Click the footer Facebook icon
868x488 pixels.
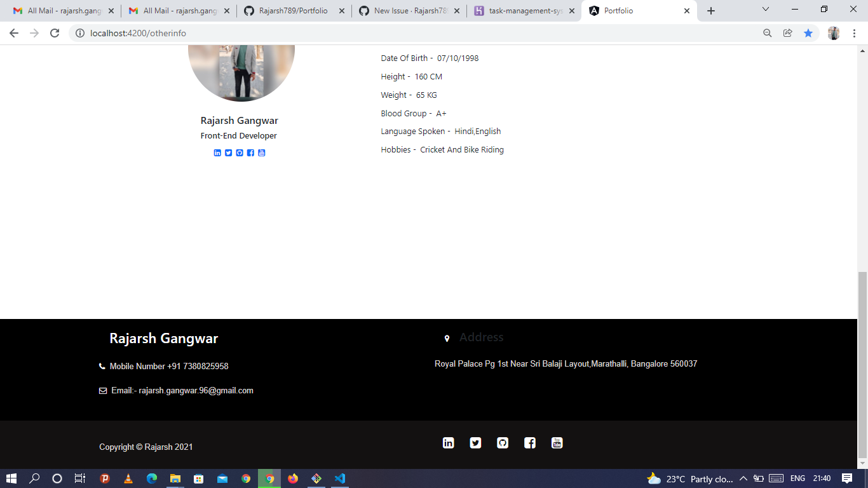(x=530, y=443)
